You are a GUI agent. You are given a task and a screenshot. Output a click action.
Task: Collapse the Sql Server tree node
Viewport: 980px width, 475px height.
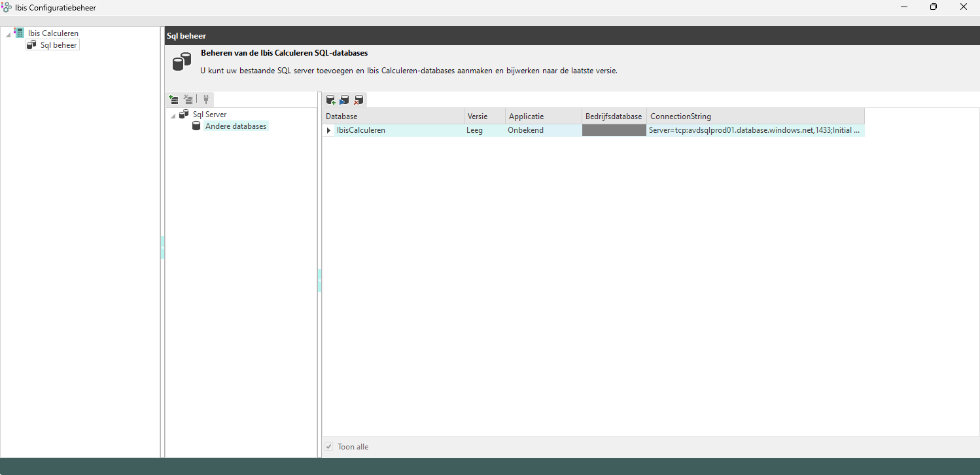coord(173,115)
